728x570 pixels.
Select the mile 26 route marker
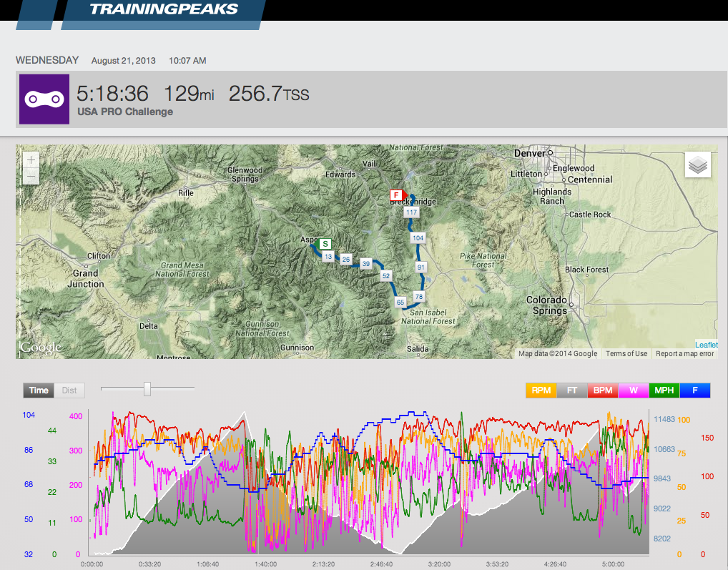346,260
